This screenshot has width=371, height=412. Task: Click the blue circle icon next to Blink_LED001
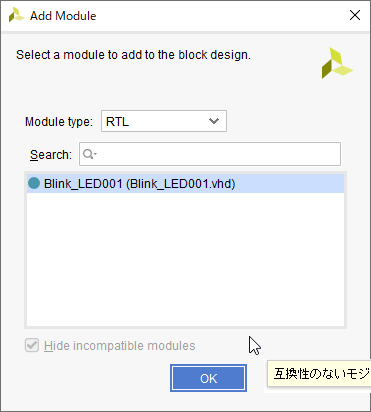(x=34, y=183)
